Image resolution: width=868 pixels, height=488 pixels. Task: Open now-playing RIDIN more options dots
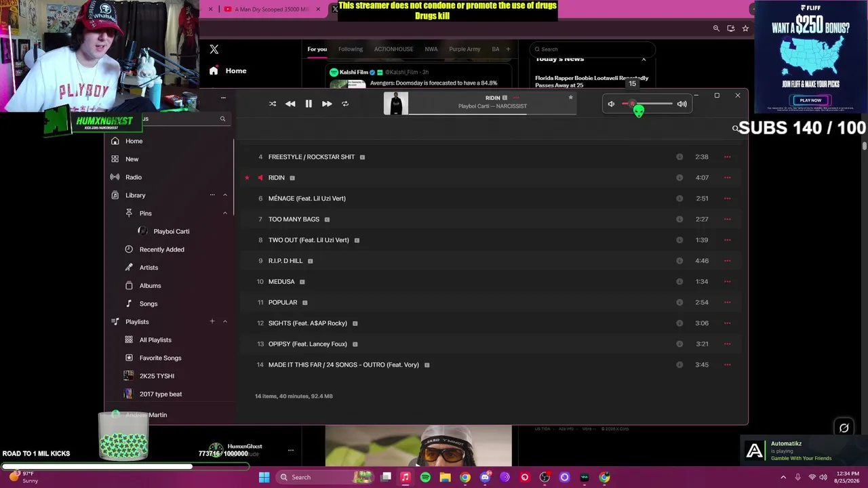tap(516, 98)
